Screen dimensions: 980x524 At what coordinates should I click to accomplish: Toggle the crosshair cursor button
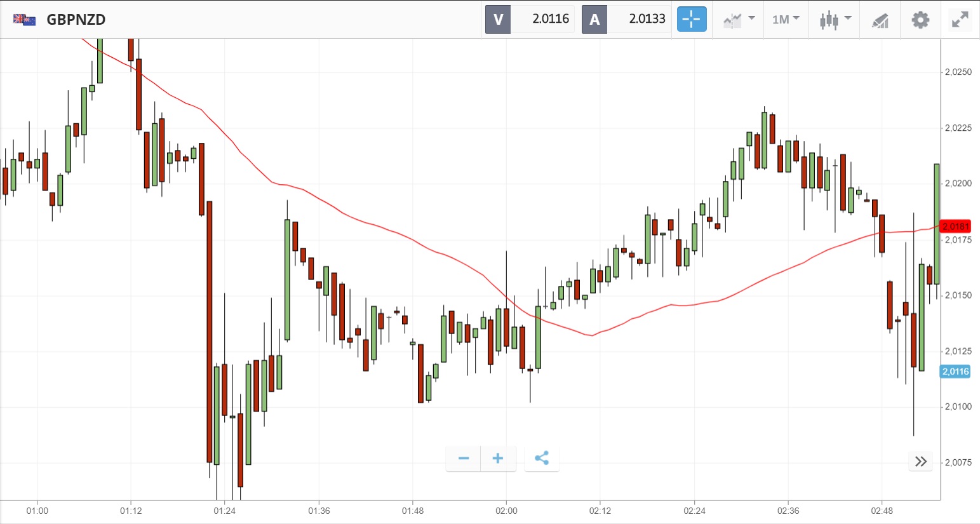tap(691, 19)
